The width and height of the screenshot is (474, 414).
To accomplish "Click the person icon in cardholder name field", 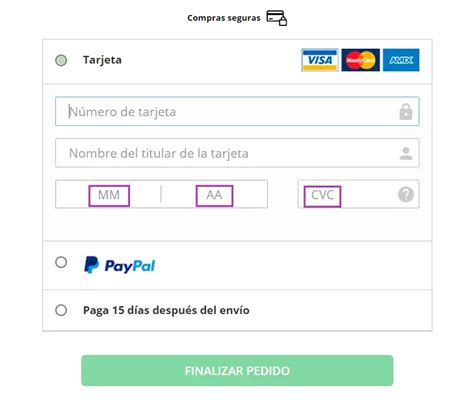I will click(406, 153).
